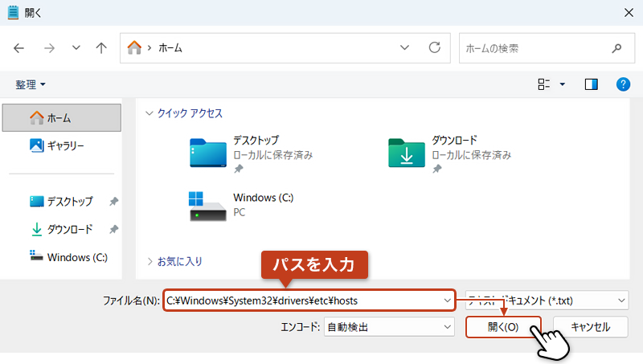Change view layout icon

[544, 84]
